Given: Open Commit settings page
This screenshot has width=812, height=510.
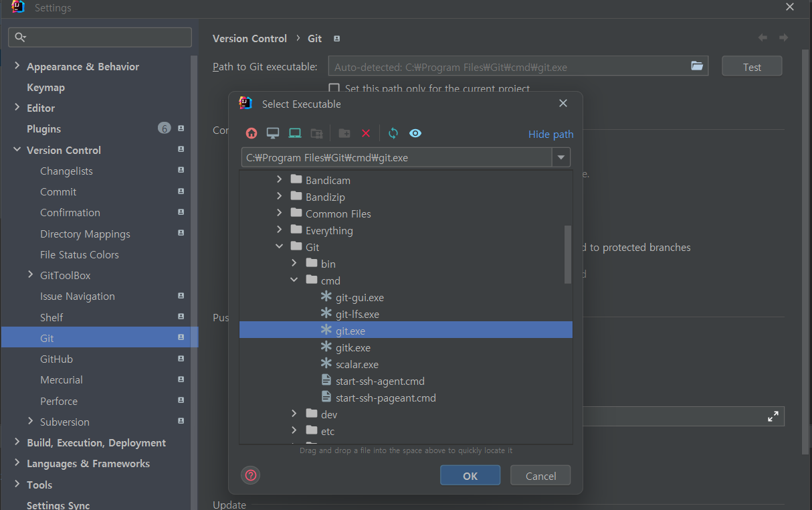Looking at the screenshot, I should tap(58, 191).
